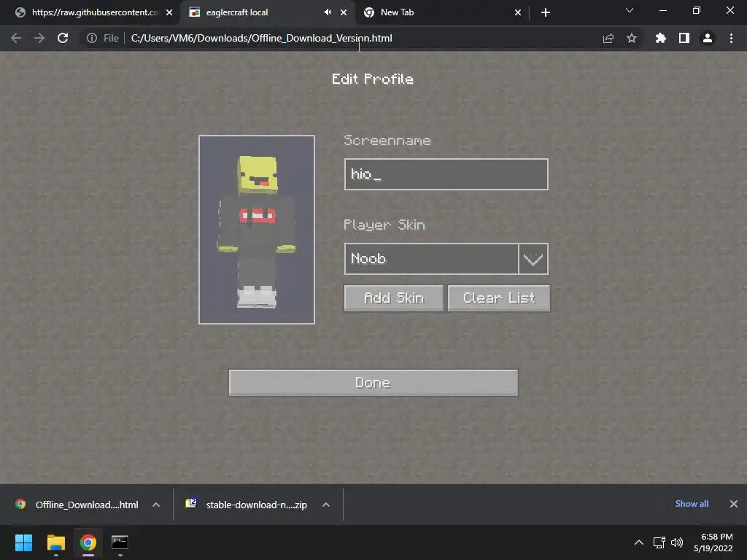
Task: Open the clock and date panel
Action: click(713, 542)
